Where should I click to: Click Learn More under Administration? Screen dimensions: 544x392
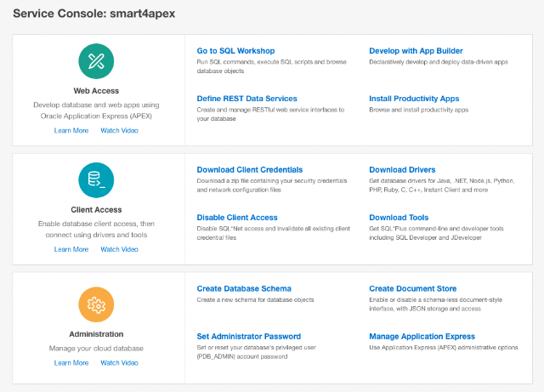pyautogui.click(x=71, y=363)
